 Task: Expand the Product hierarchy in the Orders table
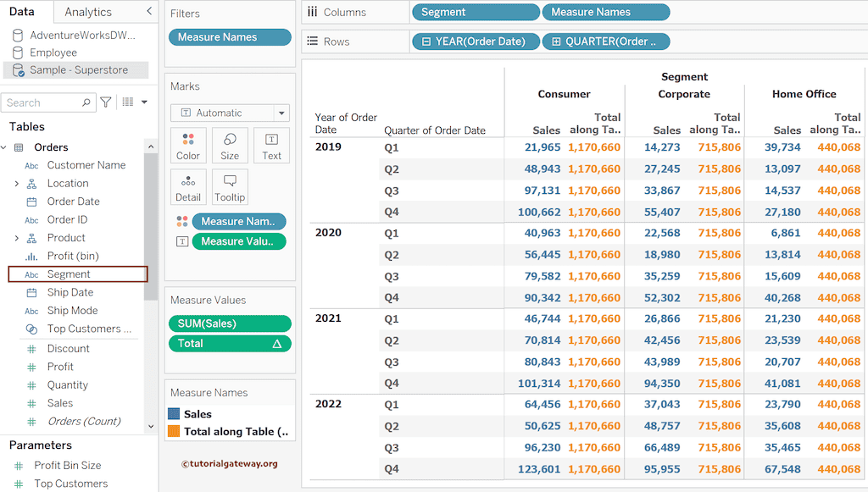(x=16, y=238)
